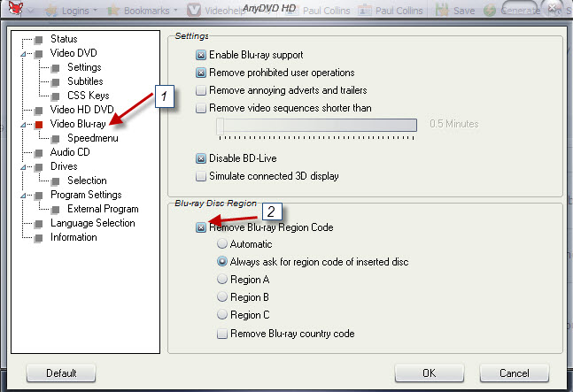Collapse the Video Blu-ray tree node
The width and height of the screenshot is (573, 392).
click(23, 125)
